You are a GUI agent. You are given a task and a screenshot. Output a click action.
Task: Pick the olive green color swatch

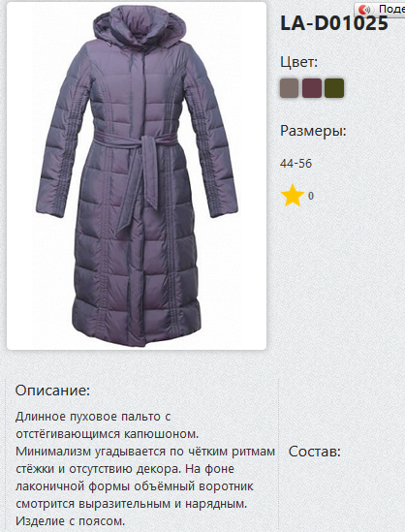click(334, 88)
